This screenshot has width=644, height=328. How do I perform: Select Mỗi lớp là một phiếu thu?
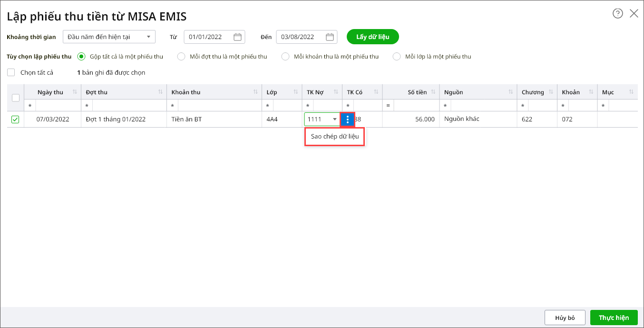[x=397, y=57]
